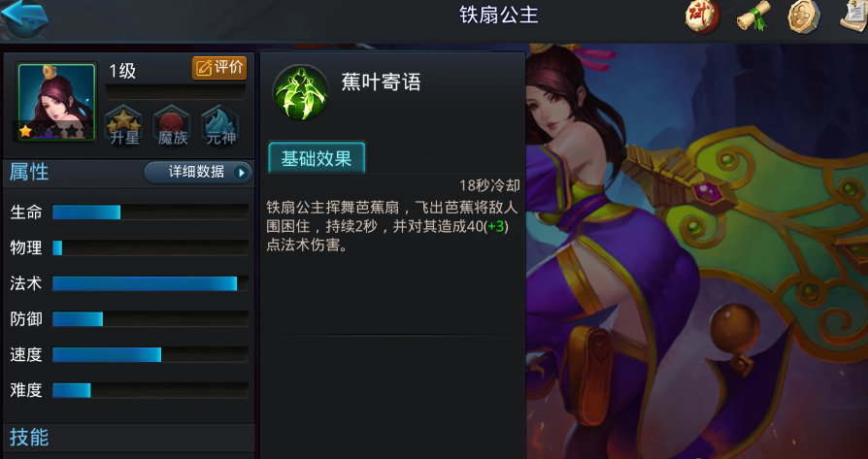
Task: Click the 评价 review button
Action: [x=219, y=68]
